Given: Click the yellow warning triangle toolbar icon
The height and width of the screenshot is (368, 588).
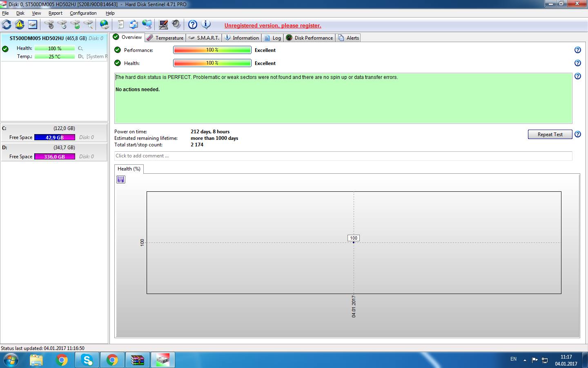Looking at the screenshot, I should click(20, 25).
